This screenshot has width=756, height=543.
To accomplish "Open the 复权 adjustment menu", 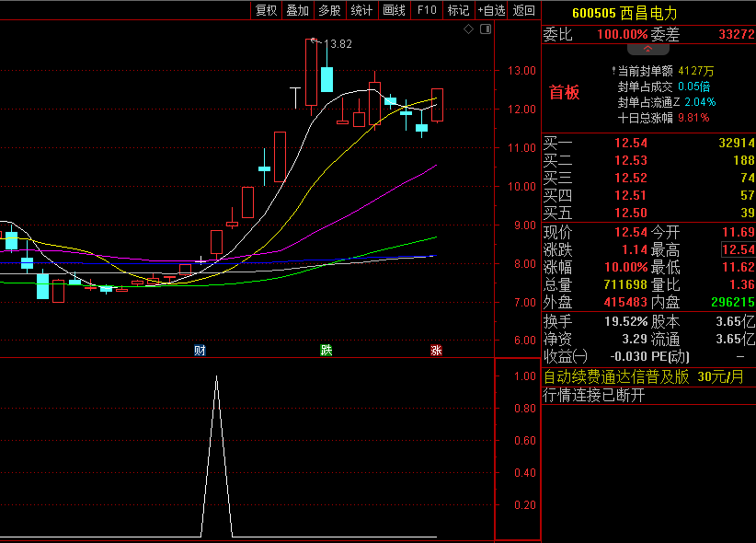I will point(266,10).
